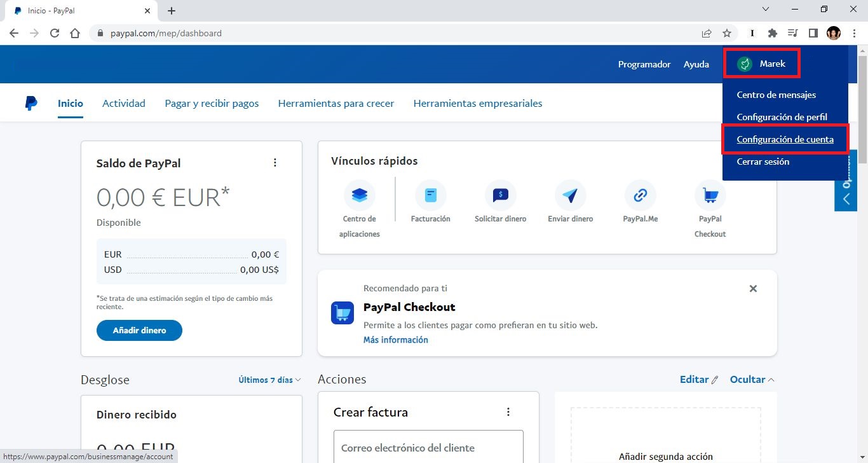Click the Programador link
The width and height of the screenshot is (868, 463).
(644, 64)
